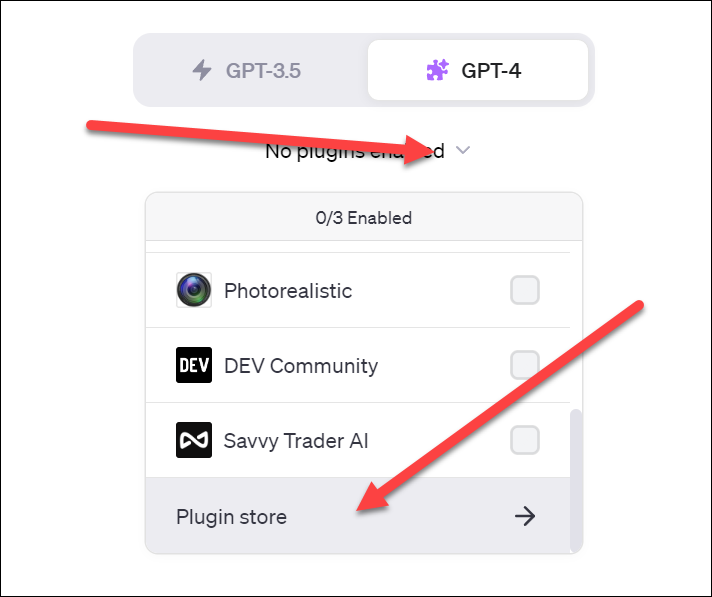Choose the Savvy Trader AI plugin label
Screen dimensions: 712x597
[x=296, y=441]
